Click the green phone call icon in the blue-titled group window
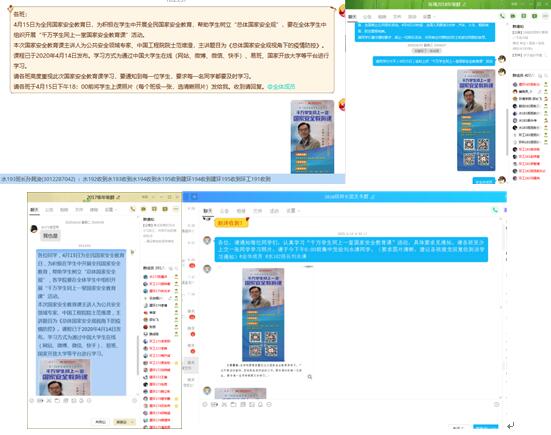Image resolution: width=551 pixels, height=435 pixels. (495, 210)
